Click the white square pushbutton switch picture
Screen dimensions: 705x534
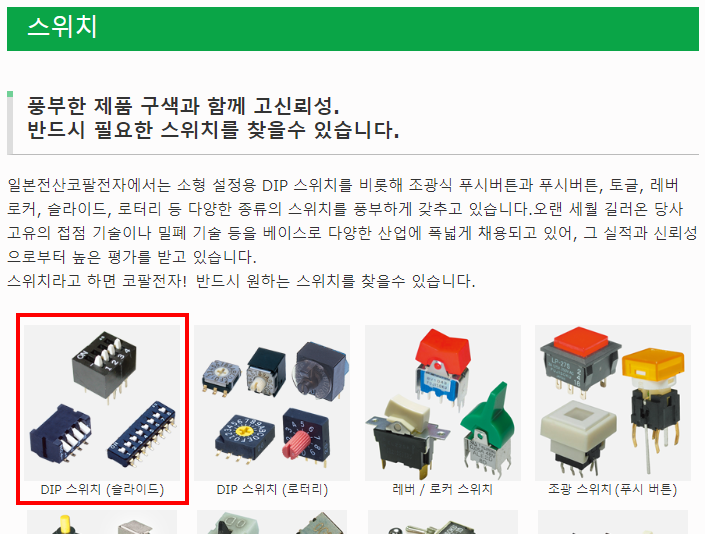(x=578, y=435)
